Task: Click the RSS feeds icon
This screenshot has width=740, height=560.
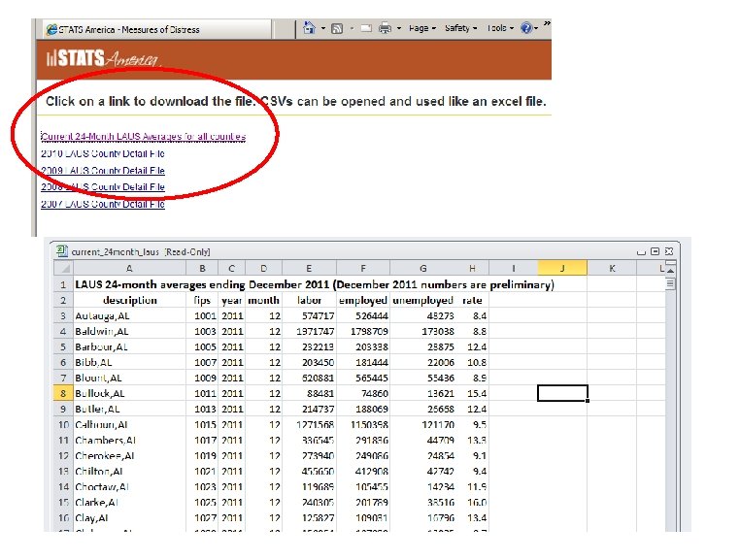Action: (x=336, y=28)
